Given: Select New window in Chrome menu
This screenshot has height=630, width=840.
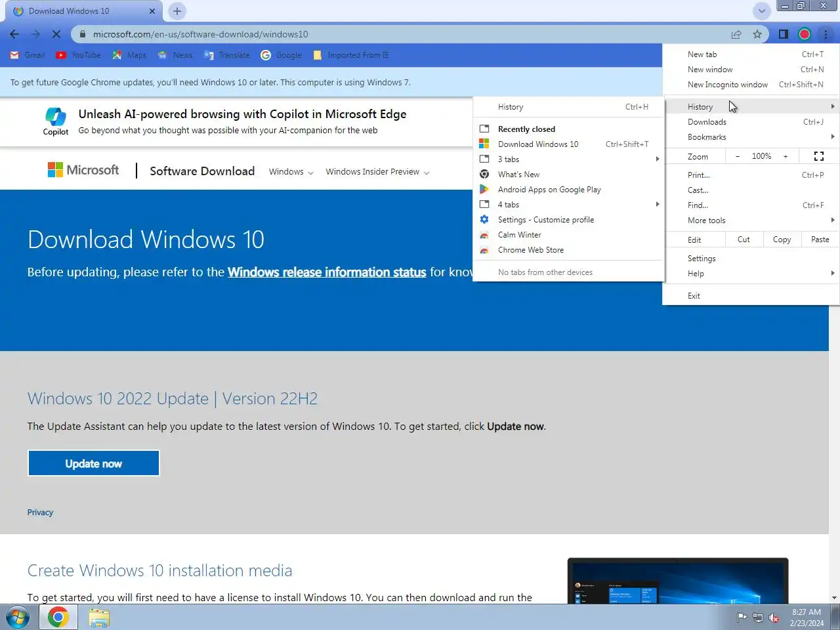Looking at the screenshot, I should pos(751,70).
